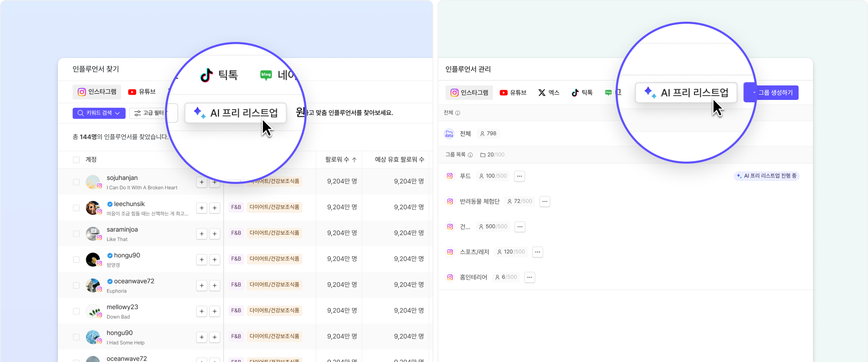Click the info icon beside 그룹 목록

coord(470,155)
